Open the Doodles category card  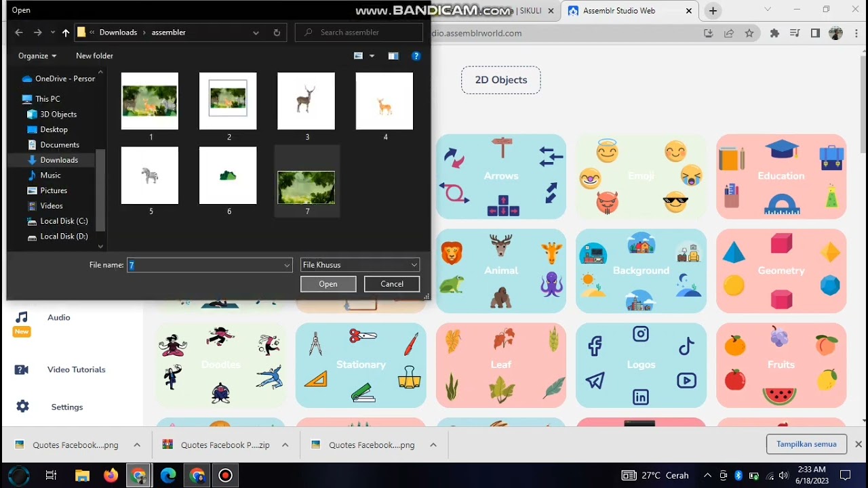pos(220,365)
